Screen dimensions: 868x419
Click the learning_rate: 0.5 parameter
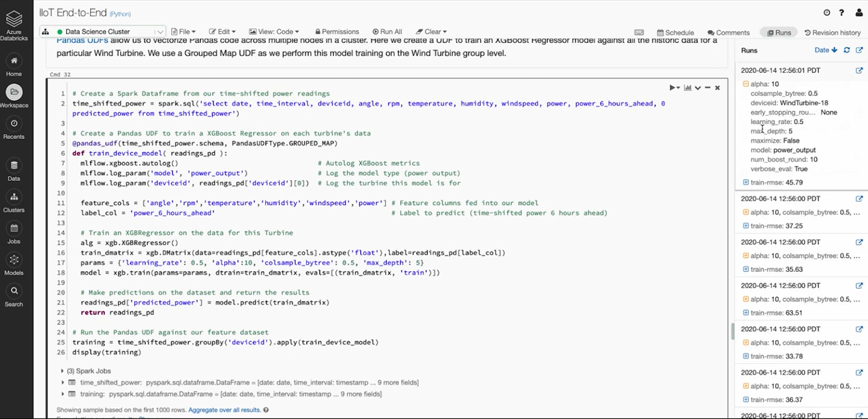tap(777, 121)
